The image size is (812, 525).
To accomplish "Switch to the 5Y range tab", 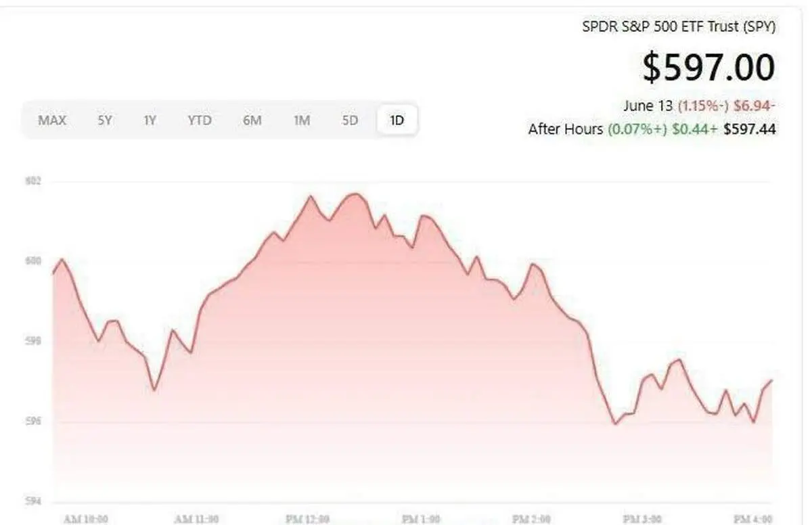I will pos(104,120).
